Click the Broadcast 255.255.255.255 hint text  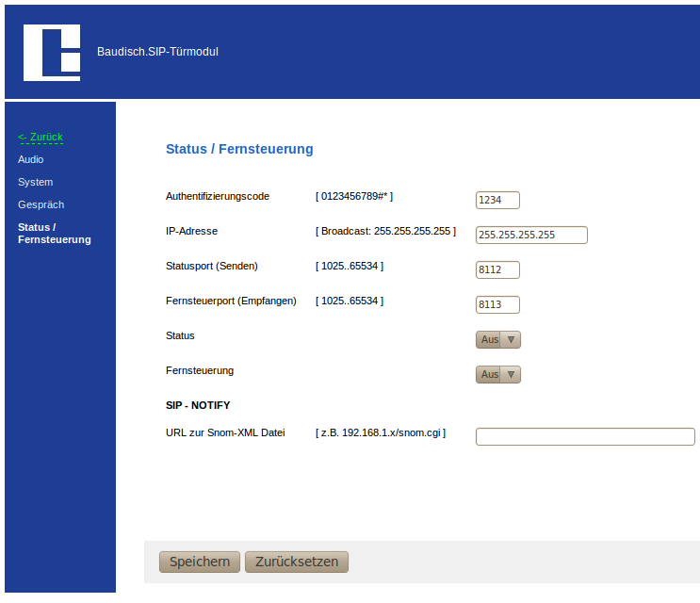click(x=385, y=231)
